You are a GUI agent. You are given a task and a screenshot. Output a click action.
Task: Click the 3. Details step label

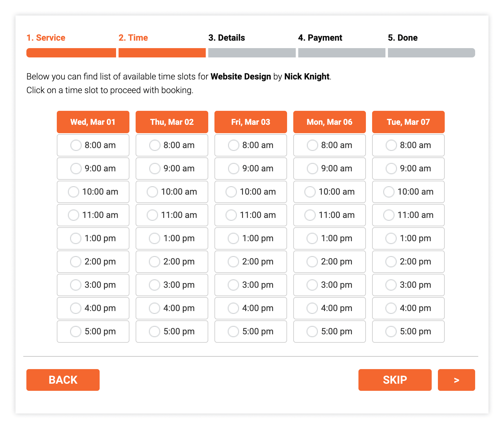coord(227,38)
